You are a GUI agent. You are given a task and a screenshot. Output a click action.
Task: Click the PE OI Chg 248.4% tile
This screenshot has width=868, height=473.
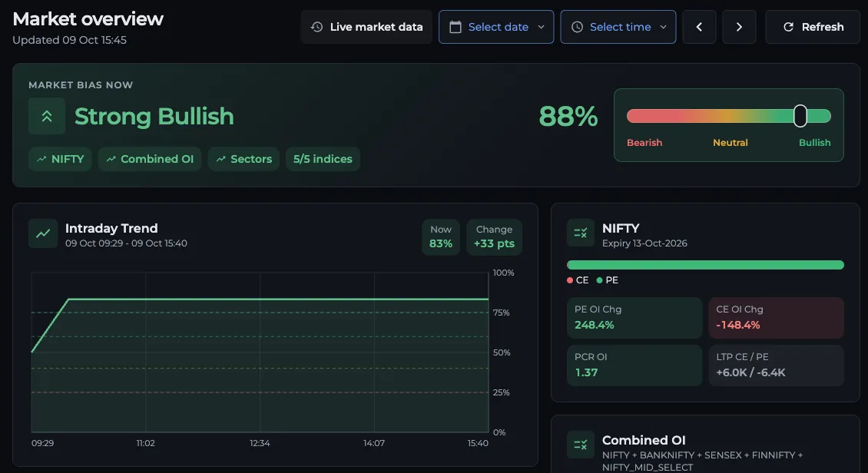(x=634, y=318)
